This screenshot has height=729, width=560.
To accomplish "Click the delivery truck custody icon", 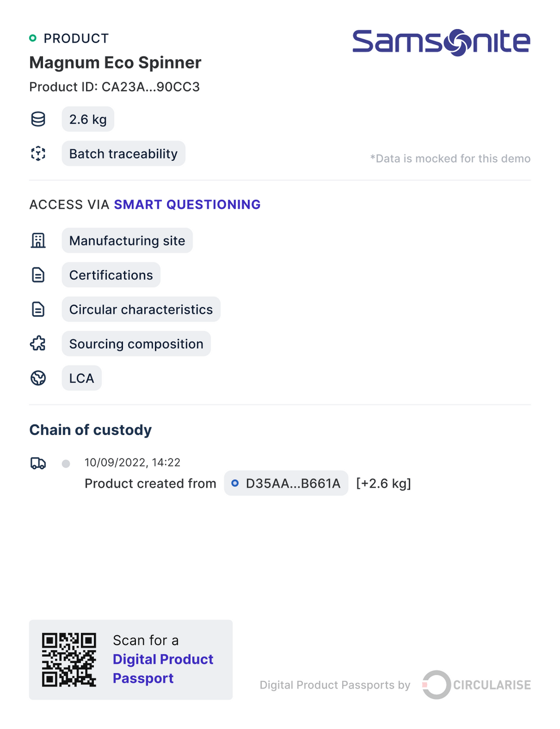I will (38, 463).
